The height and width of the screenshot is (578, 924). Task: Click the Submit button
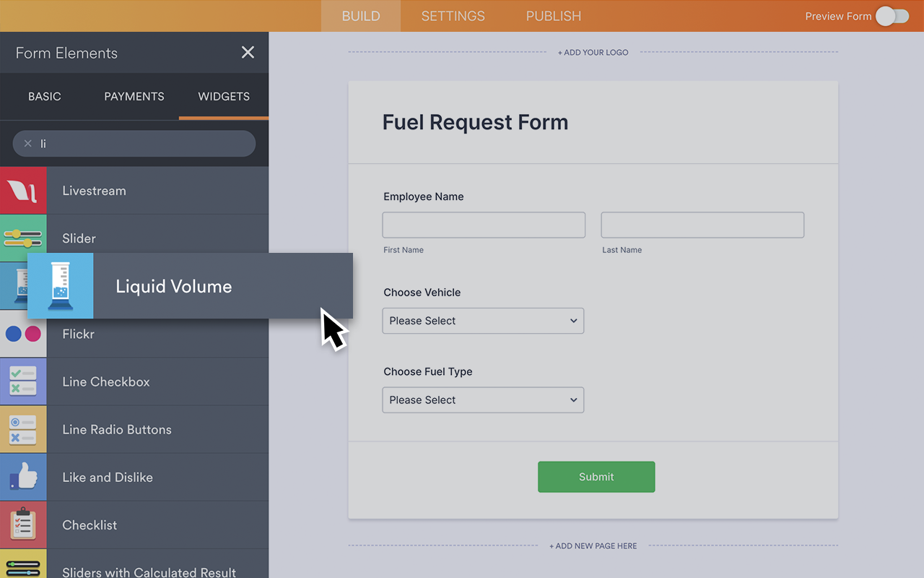[596, 477]
